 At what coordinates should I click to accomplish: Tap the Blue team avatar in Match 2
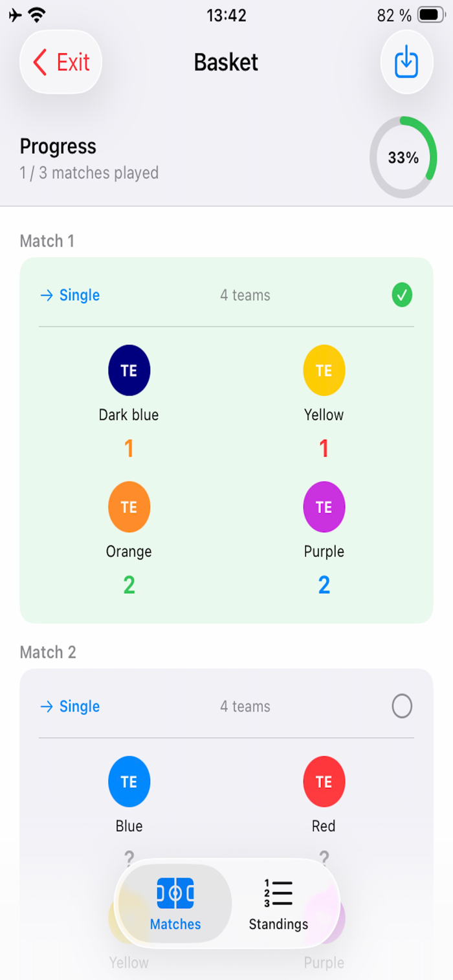point(129,781)
